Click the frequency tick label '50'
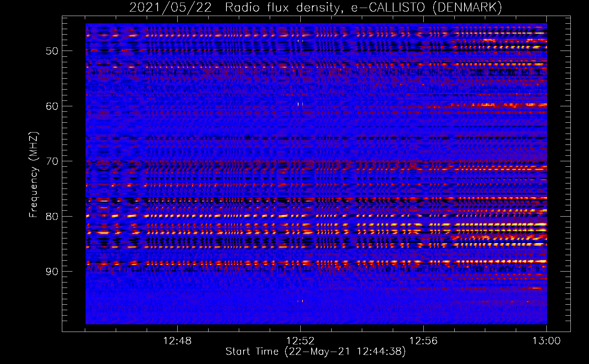 tap(52, 51)
